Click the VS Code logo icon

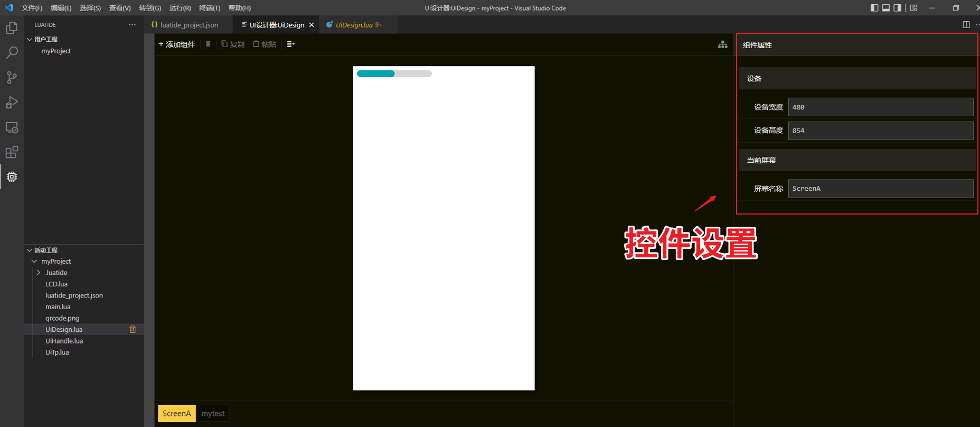(9, 8)
